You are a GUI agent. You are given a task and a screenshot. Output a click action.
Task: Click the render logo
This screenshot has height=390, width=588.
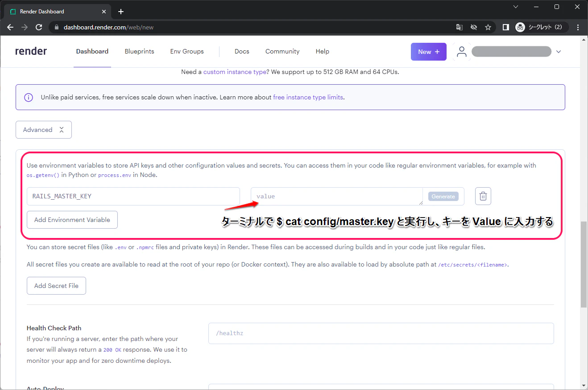[31, 51]
